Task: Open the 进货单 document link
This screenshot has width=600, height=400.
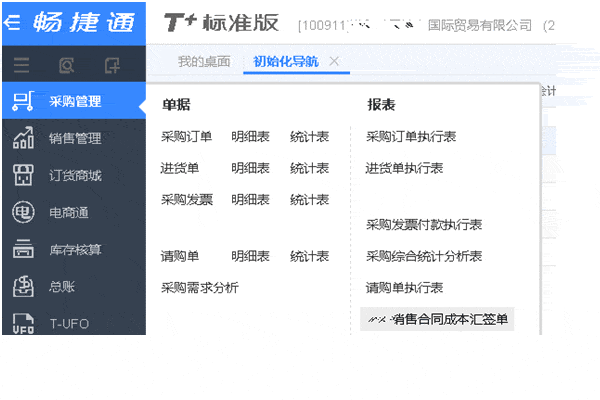Action: coord(180,168)
